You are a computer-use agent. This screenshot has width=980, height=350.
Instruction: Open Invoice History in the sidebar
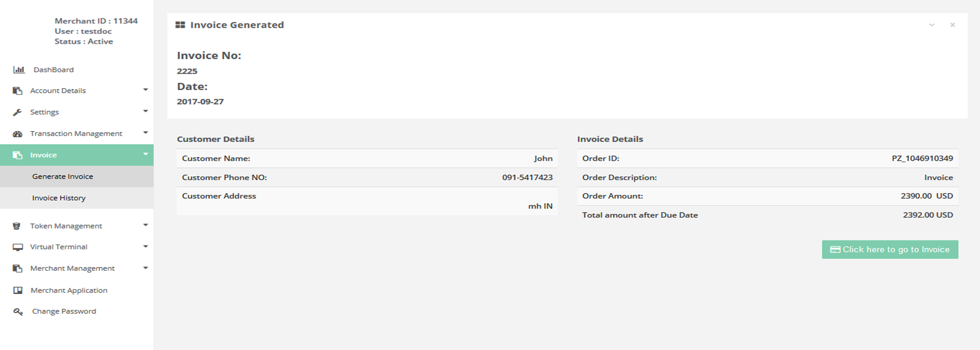coord(59,198)
